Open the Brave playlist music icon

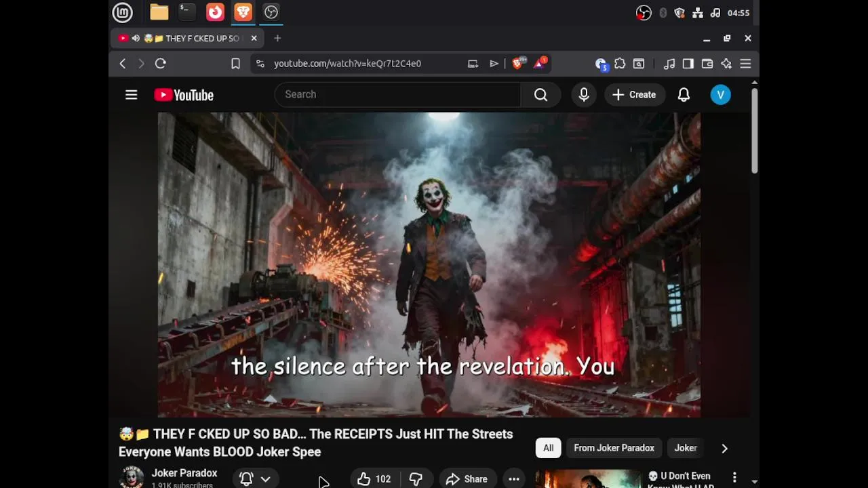[x=669, y=63]
